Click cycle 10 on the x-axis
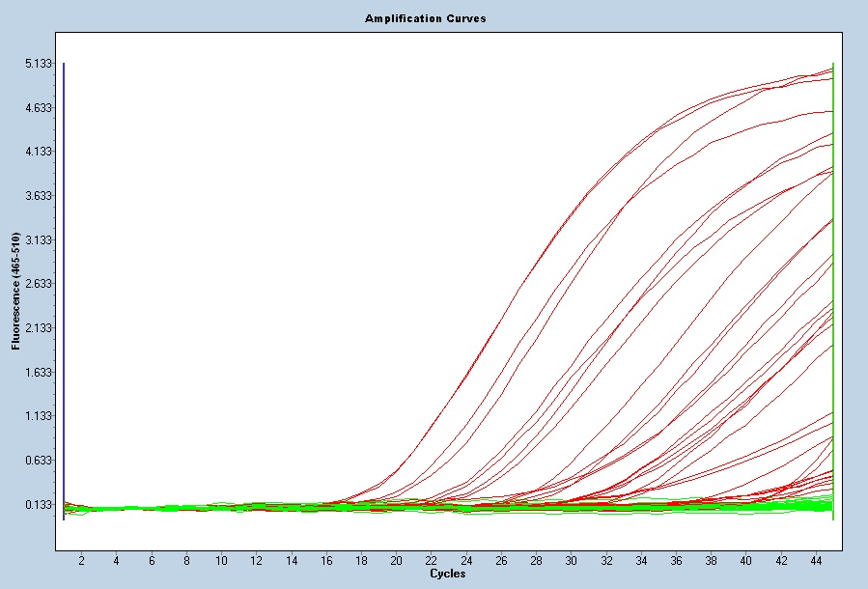This screenshot has height=589, width=868. coord(221,560)
